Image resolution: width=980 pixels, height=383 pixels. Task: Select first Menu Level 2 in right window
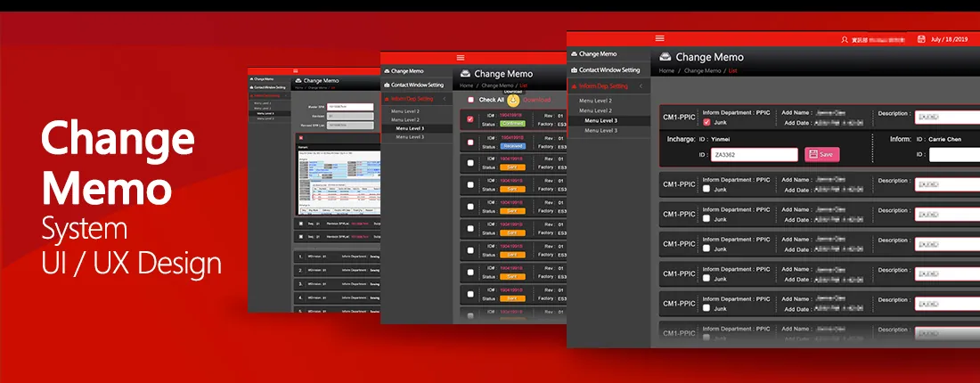pos(595,101)
